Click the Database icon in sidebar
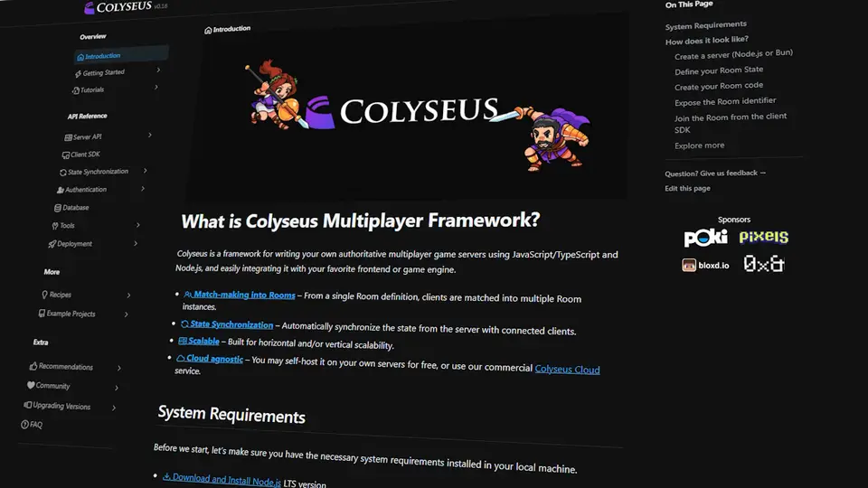The image size is (868, 488). point(58,208)
